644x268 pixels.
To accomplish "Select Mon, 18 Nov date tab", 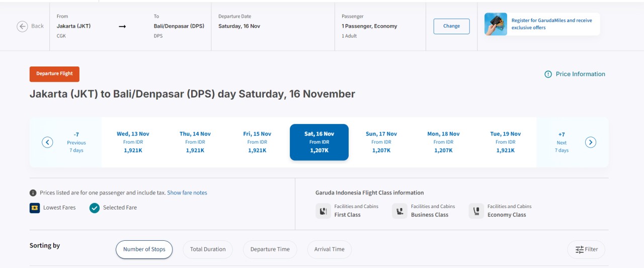I will [x=443, y=142].
